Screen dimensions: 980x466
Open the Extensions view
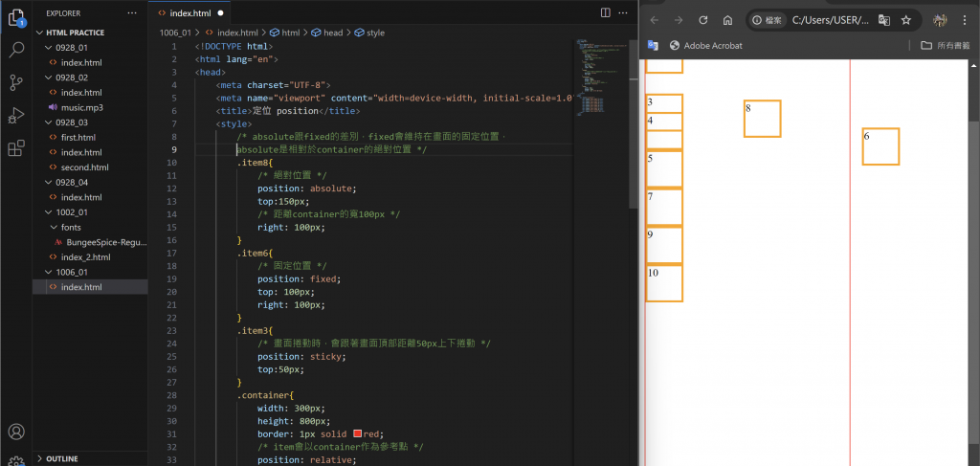[16, 148]
